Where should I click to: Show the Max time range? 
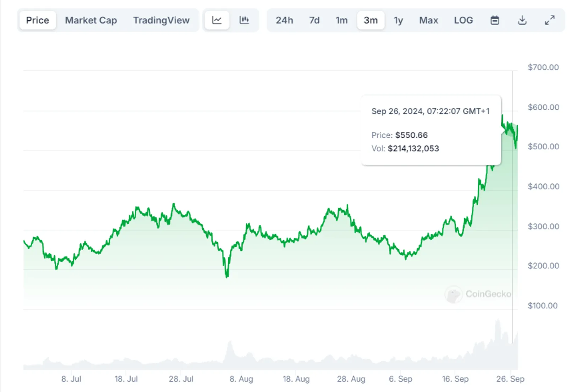coord(429,20)
